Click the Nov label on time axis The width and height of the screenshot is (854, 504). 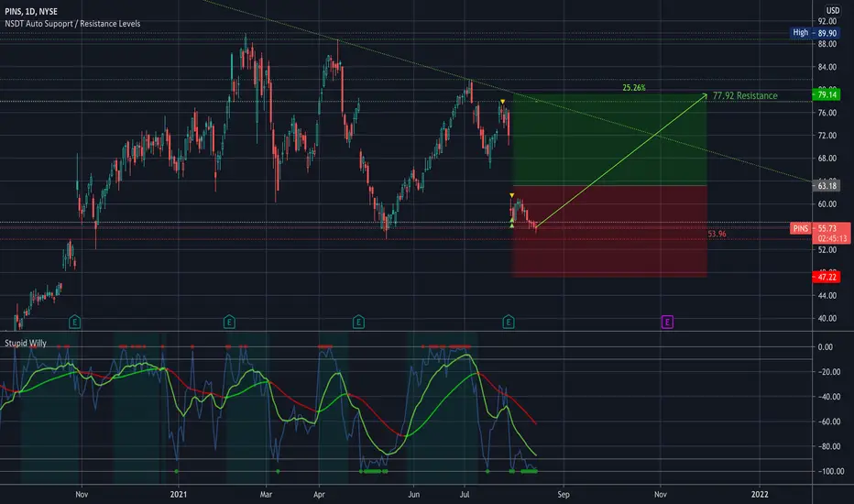pyautogui.click(x=82, y=494)
